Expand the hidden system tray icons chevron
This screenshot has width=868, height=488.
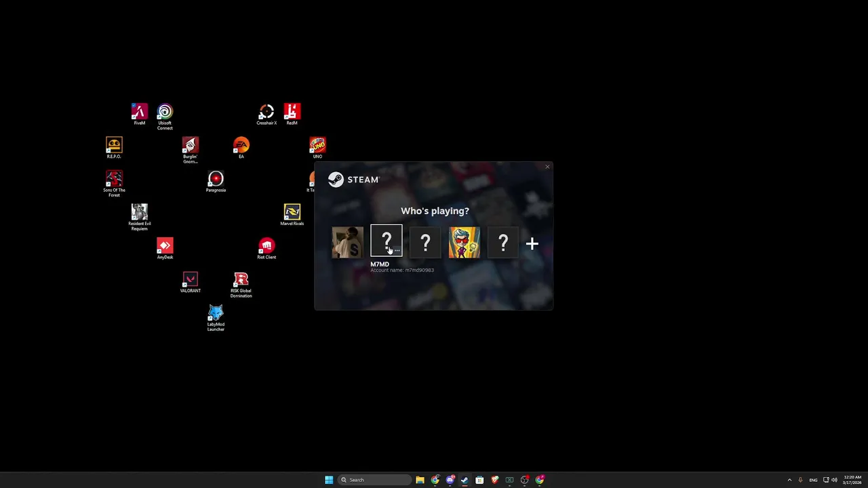point(789,480)
